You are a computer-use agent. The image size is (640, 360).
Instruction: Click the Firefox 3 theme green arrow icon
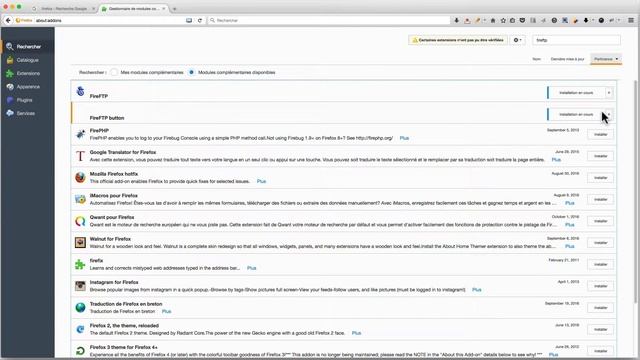(x=80, y=351)
